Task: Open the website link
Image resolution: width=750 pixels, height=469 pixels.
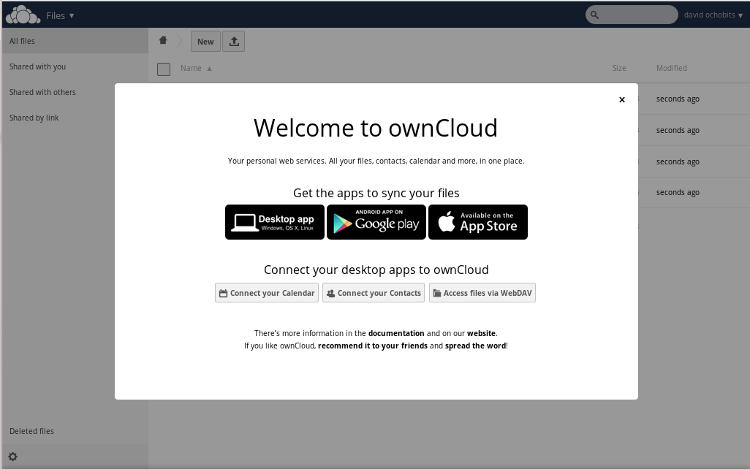Action: 481,333
